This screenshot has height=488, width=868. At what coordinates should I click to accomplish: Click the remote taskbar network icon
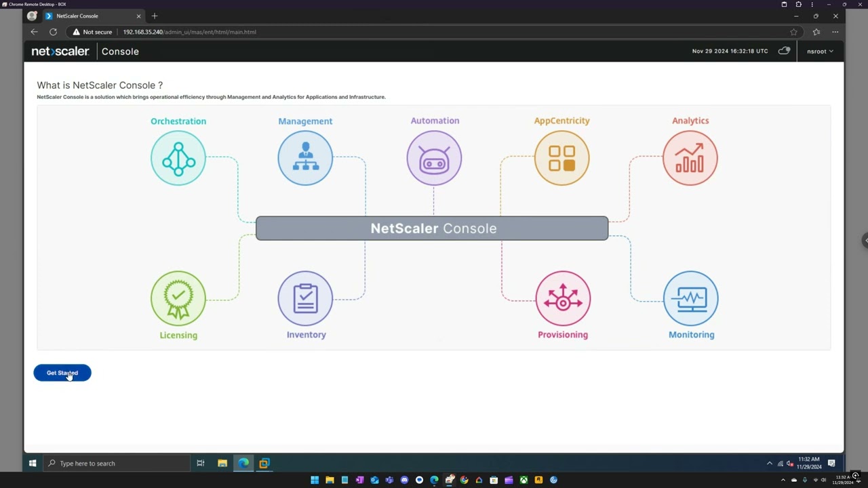coord(781,464)
